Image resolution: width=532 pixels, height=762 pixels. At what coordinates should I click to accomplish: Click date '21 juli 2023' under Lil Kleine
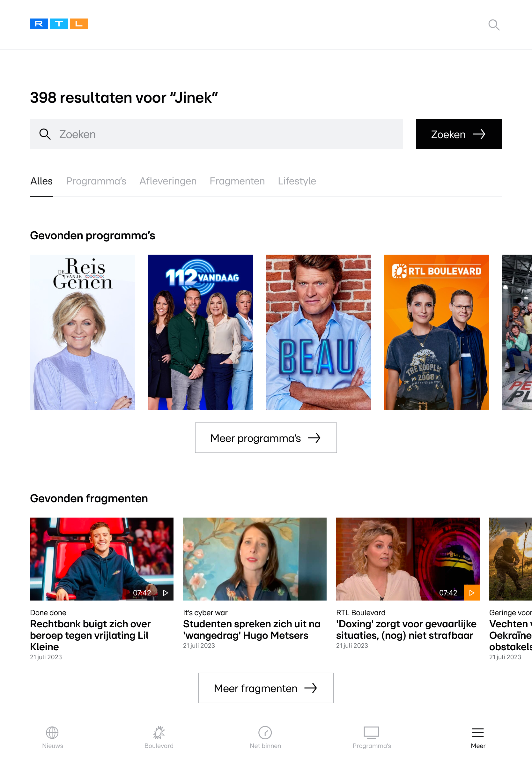(46, 657)
